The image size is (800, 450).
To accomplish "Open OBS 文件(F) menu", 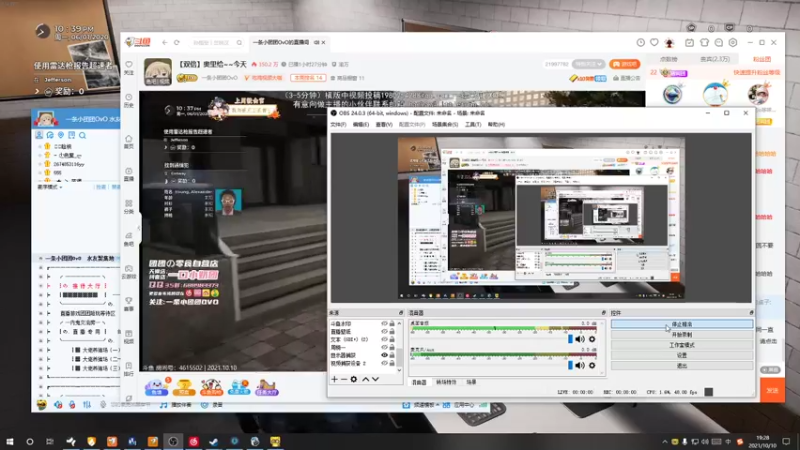I will click(338, 124).
